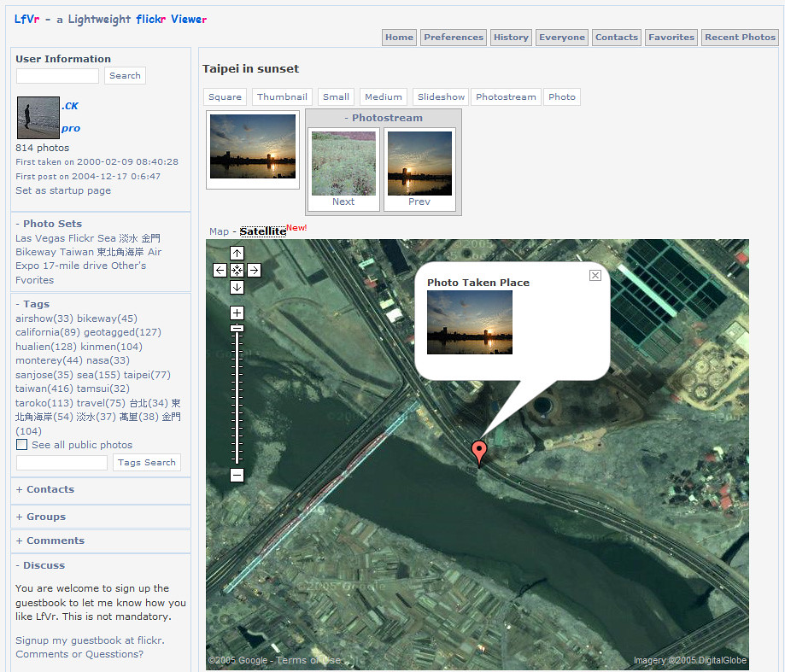
Task: Select the Small photo size
Action: click(336, 96)
